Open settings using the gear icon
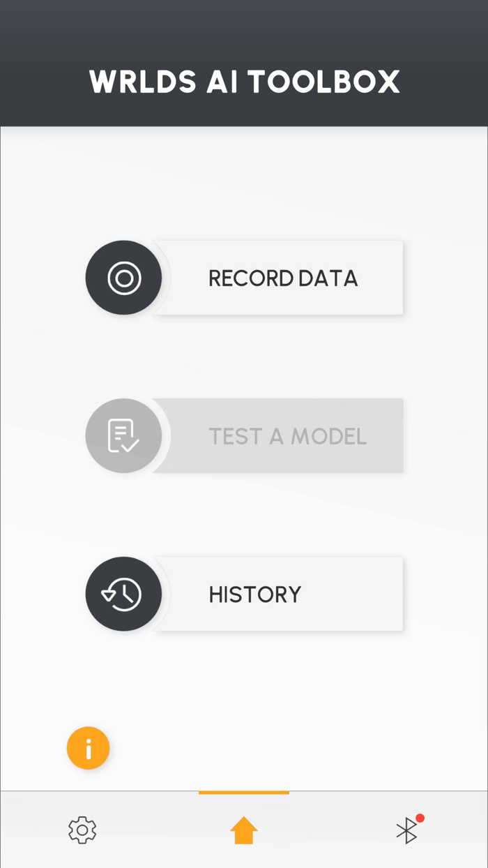The height and width of the screenshot is (868, 488). (82, 830)
